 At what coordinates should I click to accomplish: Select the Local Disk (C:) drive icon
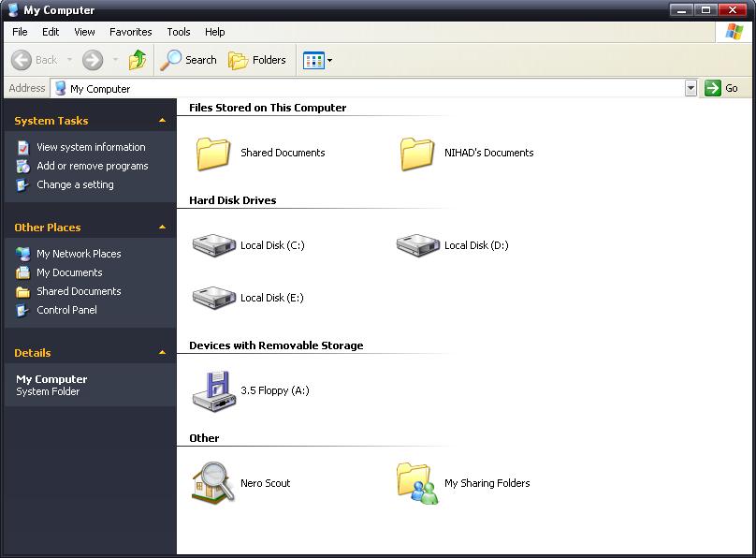tap(214, 245)
